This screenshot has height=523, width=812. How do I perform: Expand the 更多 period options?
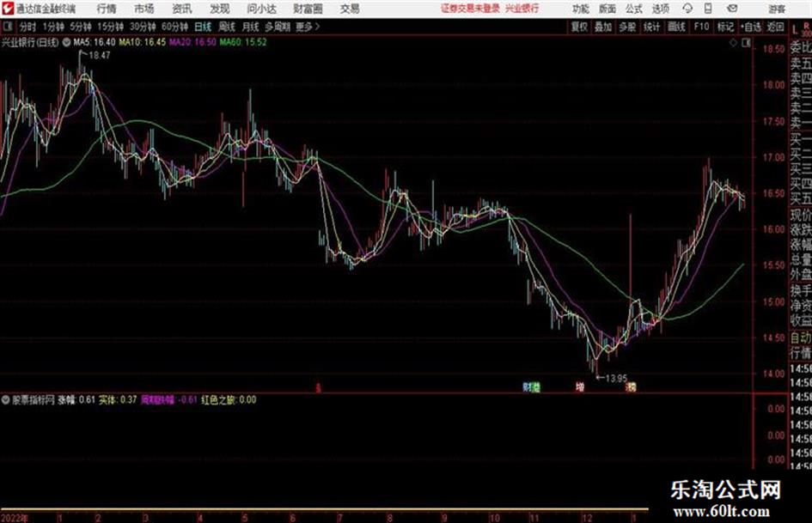pyautogui.click(x=308, y=27)
